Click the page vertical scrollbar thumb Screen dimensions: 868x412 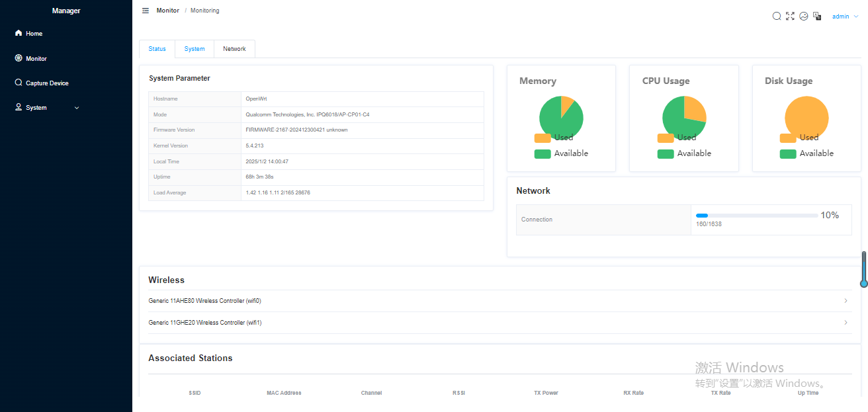pyautogui.click(x=863, y=269)
